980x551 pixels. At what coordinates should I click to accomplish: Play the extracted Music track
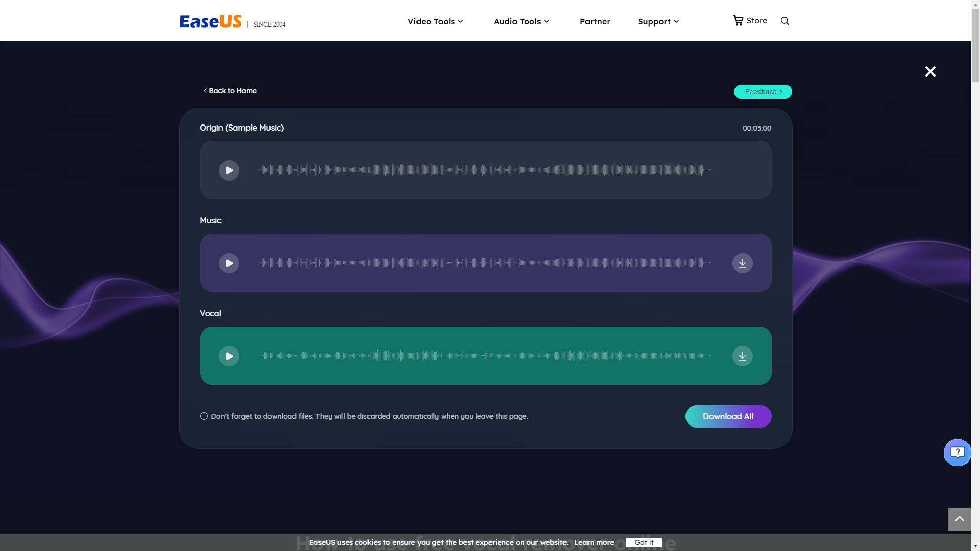click(x=229, y=263)
